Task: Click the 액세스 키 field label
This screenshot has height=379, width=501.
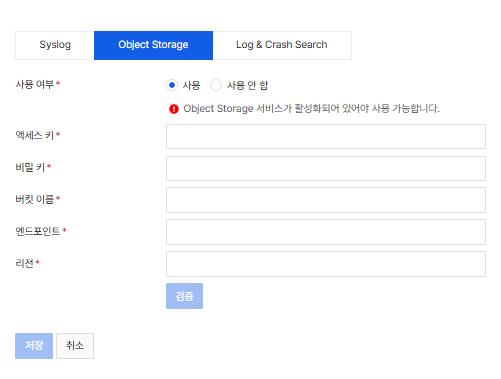Action: coord(35,135)
